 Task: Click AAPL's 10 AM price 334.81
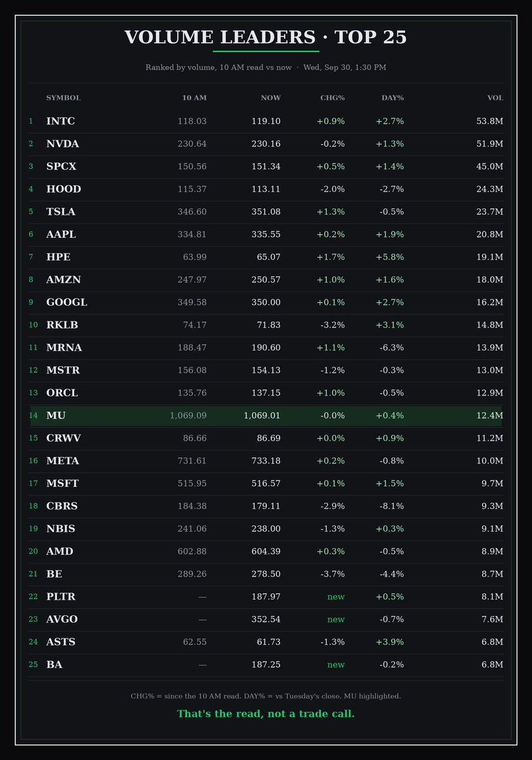192,235
